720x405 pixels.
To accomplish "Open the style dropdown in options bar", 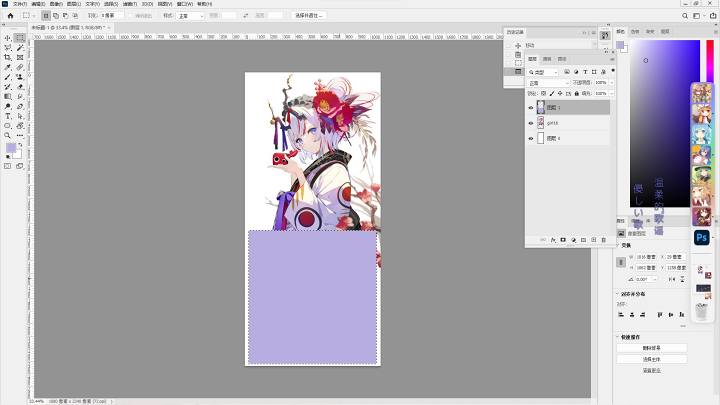I will click(190, 16).
